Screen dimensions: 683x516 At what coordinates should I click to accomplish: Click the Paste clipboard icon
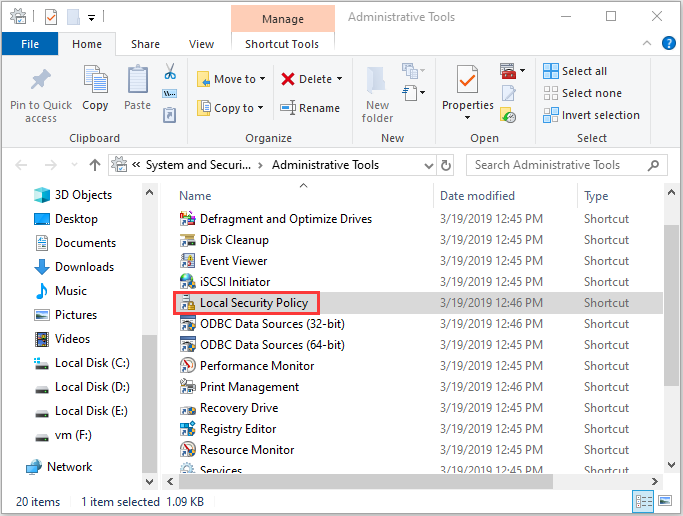[x=138, y=79]
